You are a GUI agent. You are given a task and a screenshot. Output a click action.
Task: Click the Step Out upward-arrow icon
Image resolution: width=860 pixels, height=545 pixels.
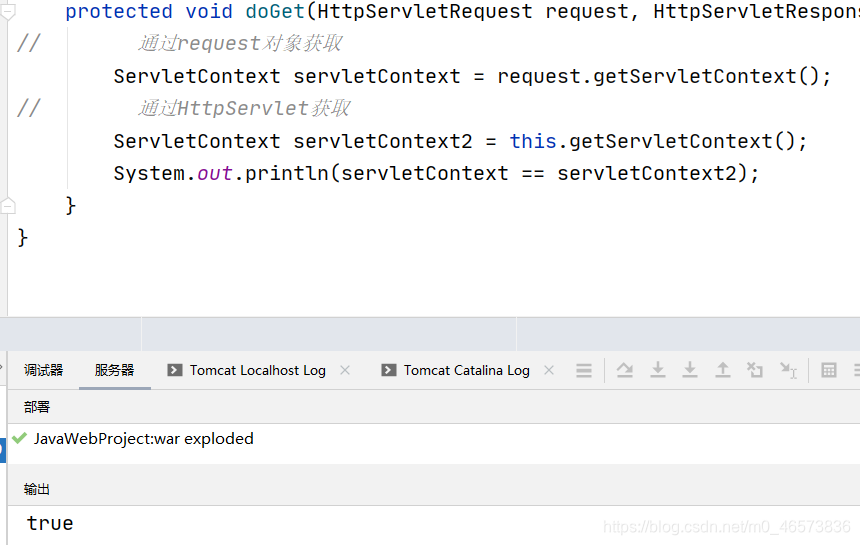pos(722,370)
